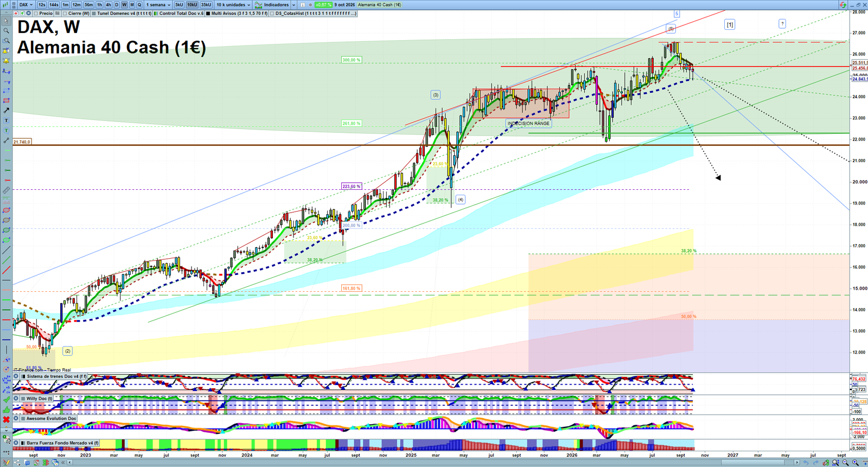Toggle the 10kU view button
This screenshot has width=868, height=467.
(192, 5)
